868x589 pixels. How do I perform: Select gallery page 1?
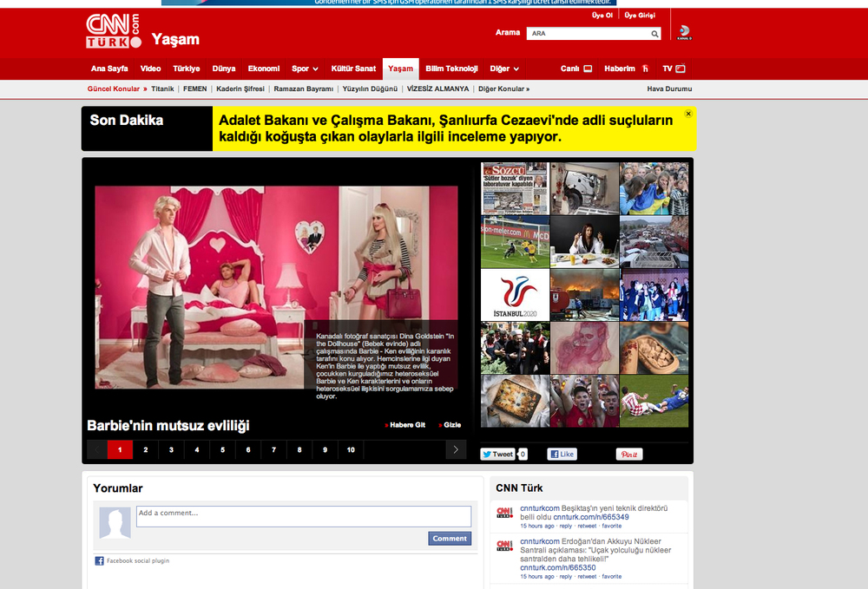click(120, 449)
